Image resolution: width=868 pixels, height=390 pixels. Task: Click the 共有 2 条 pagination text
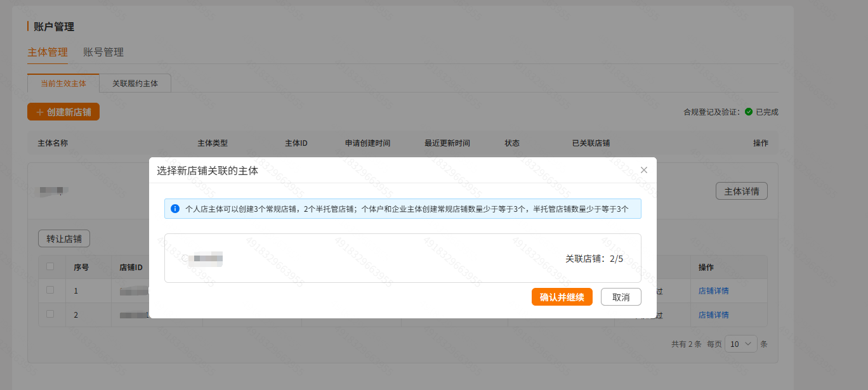687,344
